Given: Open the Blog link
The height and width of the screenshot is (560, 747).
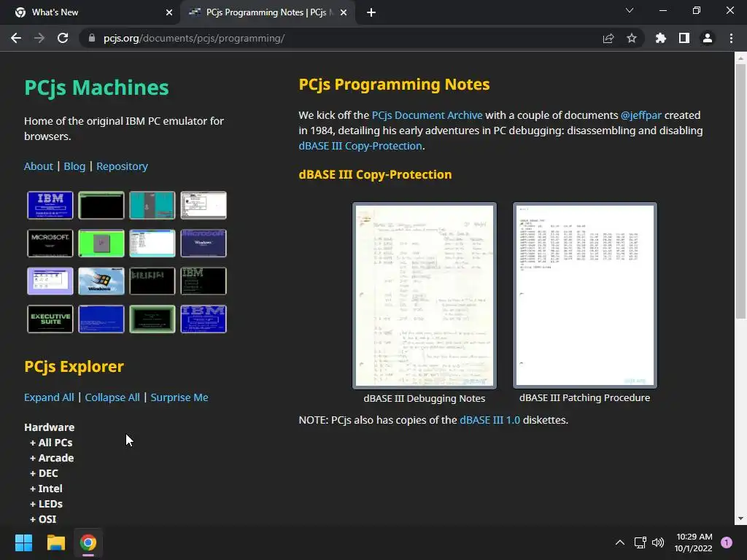Looking at the screenshot, I should (x=75, y=166).
